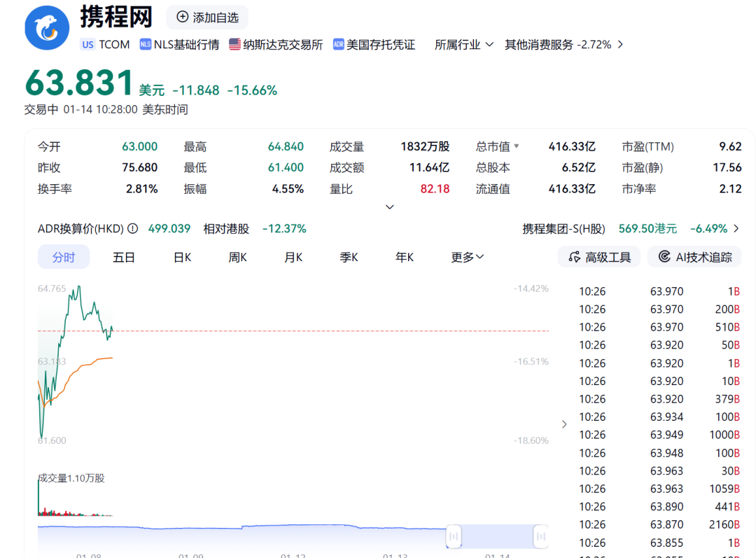
Task: Open the AI技术追踪 button
Action: (694, 257)
